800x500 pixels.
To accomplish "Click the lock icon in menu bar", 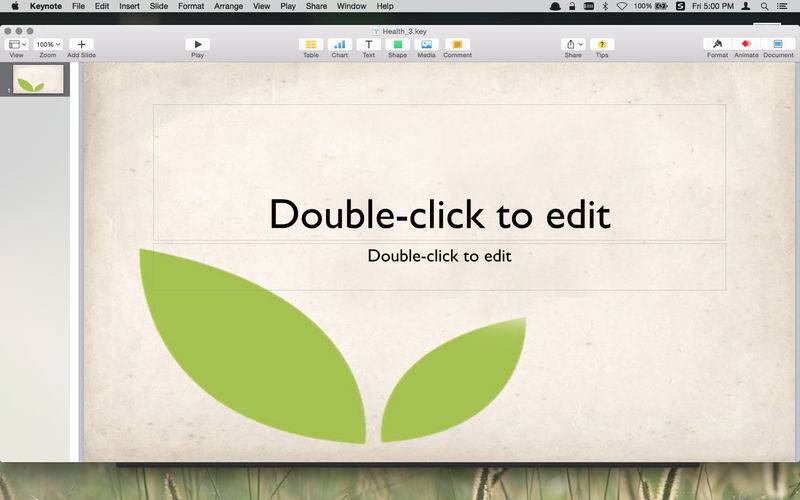I will click(x=572, y=6).
